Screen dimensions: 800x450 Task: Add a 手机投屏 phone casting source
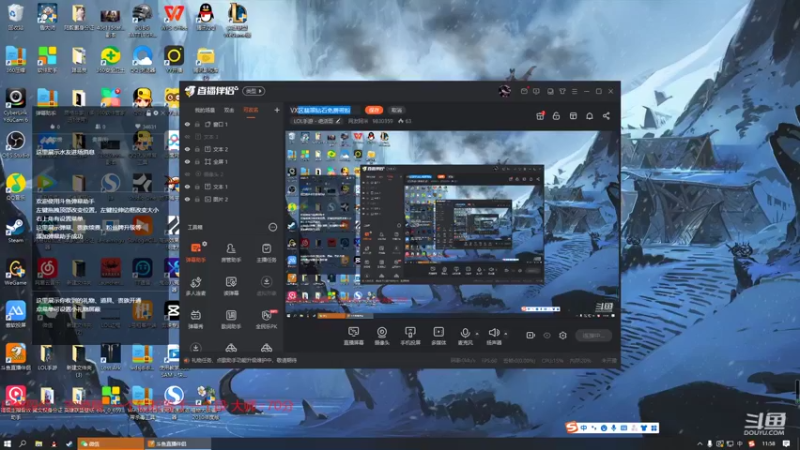point(410,336)
